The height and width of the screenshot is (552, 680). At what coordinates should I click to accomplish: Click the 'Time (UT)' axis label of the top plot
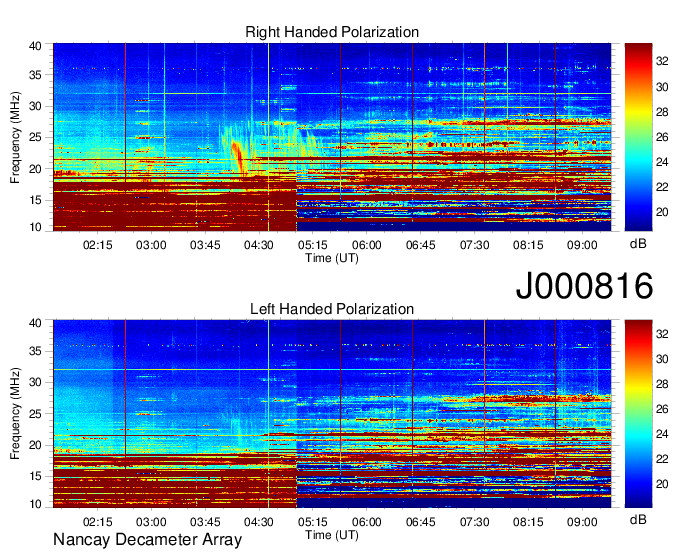coord(332,258)
